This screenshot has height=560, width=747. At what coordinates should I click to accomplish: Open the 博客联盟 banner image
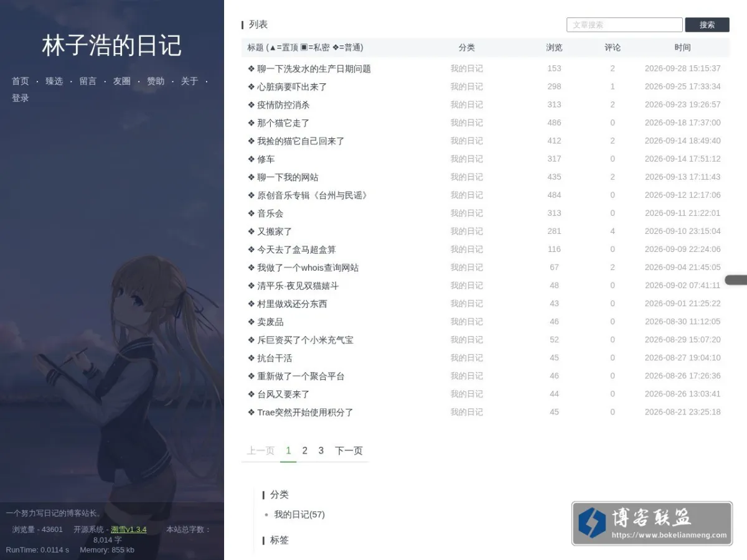click(x=652, y=523)
